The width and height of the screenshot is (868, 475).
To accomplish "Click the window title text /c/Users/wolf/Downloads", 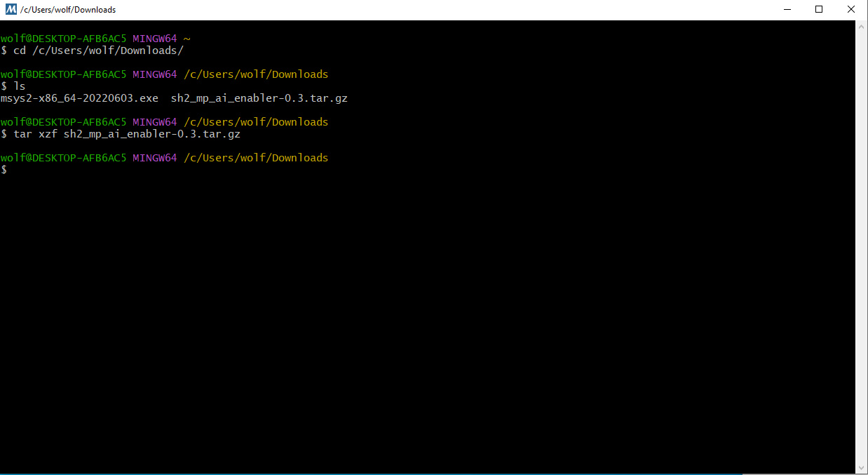I will pos(68,10).
